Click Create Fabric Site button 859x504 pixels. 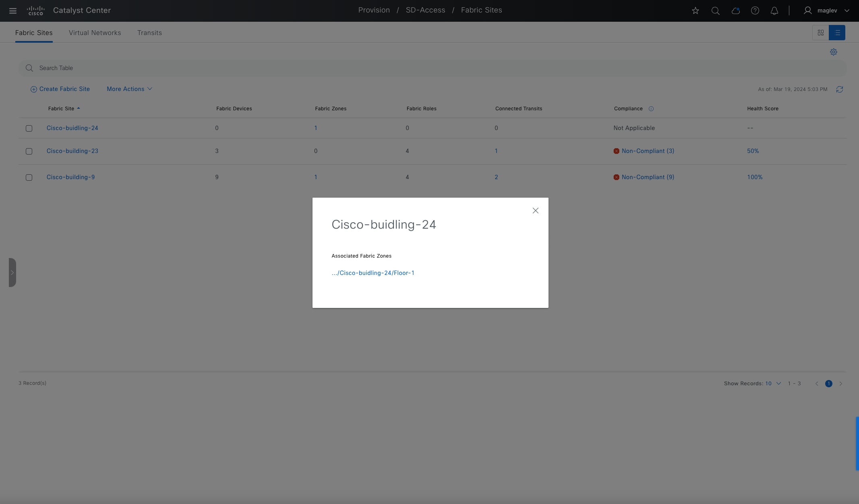pyautogui.click(x=60, y=89)
